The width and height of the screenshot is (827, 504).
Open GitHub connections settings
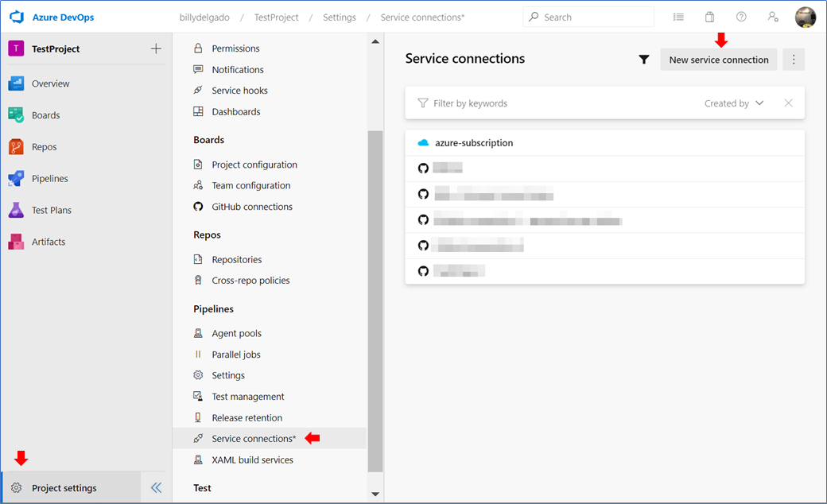click(x=251, y=207)
